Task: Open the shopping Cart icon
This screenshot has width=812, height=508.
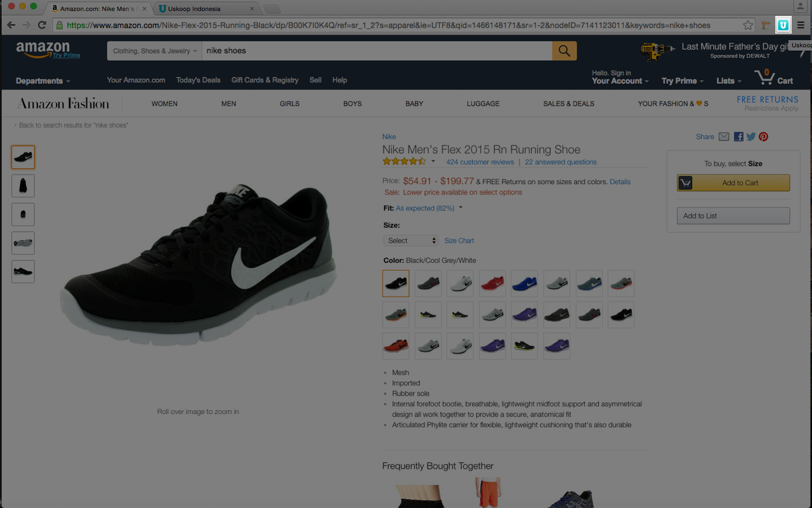Action: click(x=773, y=78)
